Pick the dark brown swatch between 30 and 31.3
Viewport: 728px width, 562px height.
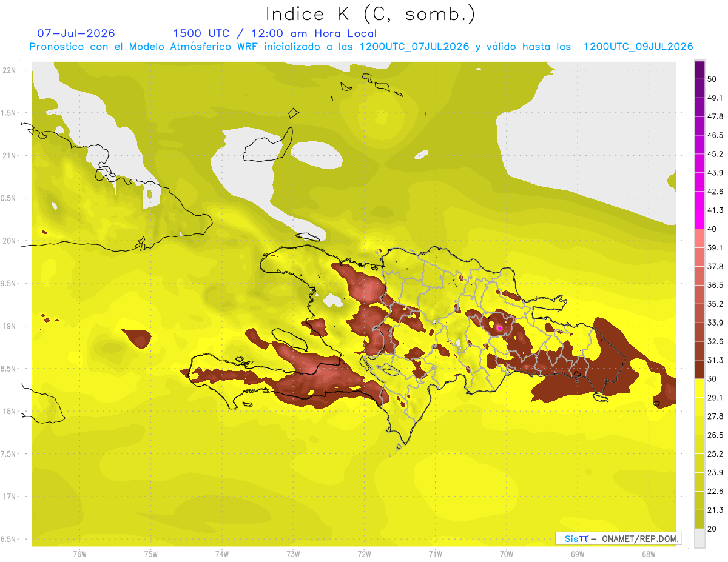(x=699, y=369)
